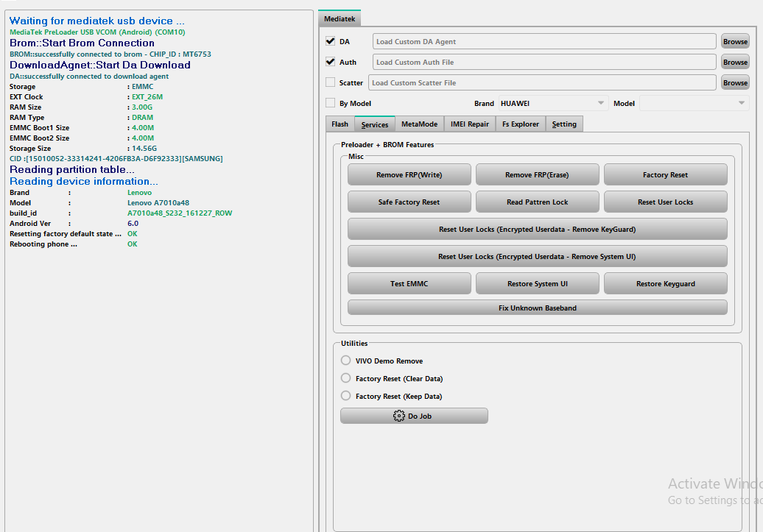
Task: Select the Mediatek top tab
Action: coord(340,18)
